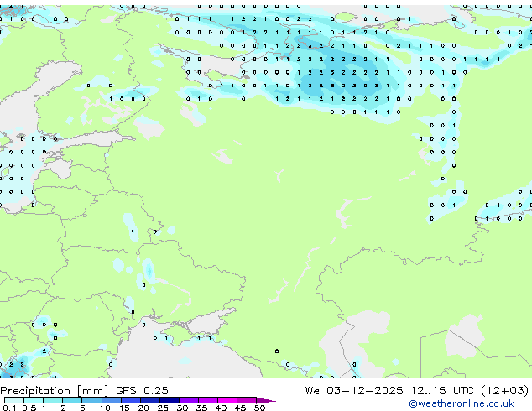Click the "GFS 0.25" model label

click(142, 391)
